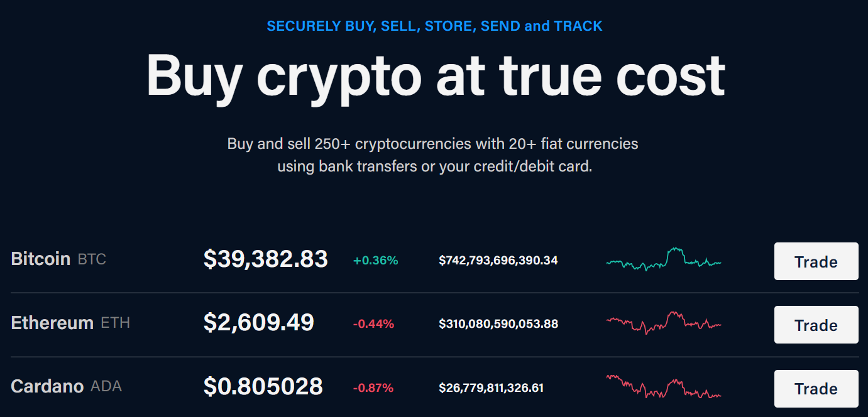Click Bitcoin's market cap value

click(x=498, y=260)
